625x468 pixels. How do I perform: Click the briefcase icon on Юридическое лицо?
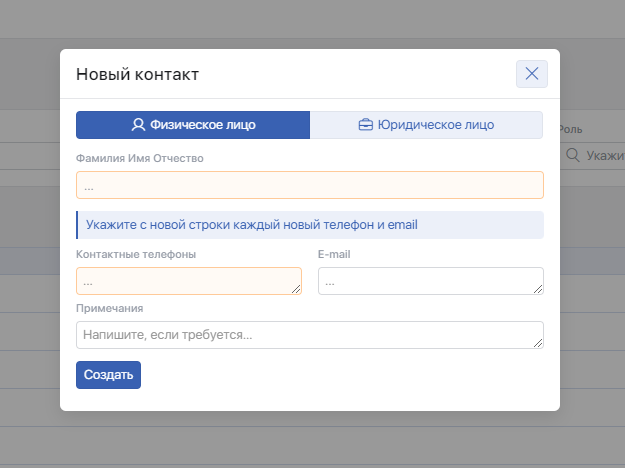point(366,125)
